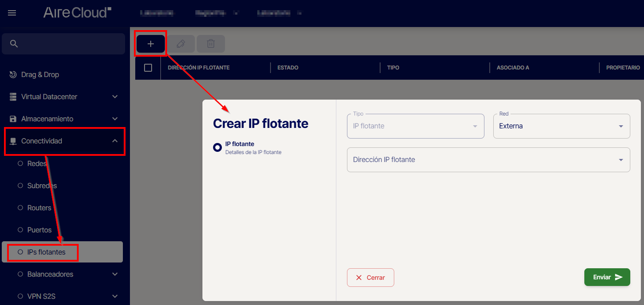Click the Almacenamiento disk icon
This screenshot has height=305, width=644.
[x=13, y=119]
